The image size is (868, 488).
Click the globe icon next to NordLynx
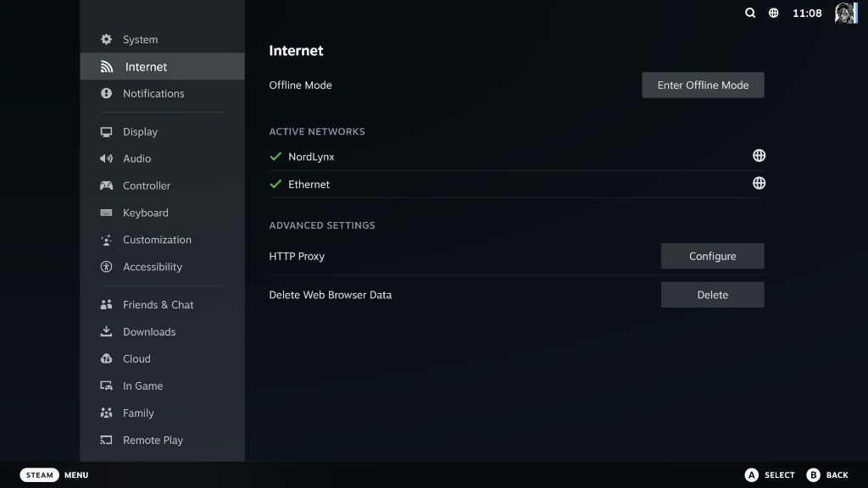click(759, 155)
